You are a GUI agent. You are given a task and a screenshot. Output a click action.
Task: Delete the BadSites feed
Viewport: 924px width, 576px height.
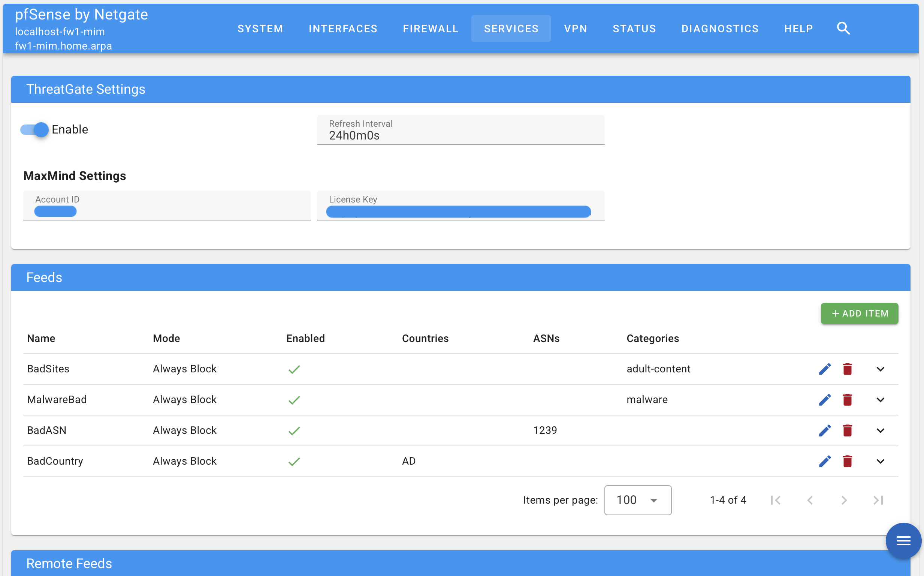pos(847,369)
